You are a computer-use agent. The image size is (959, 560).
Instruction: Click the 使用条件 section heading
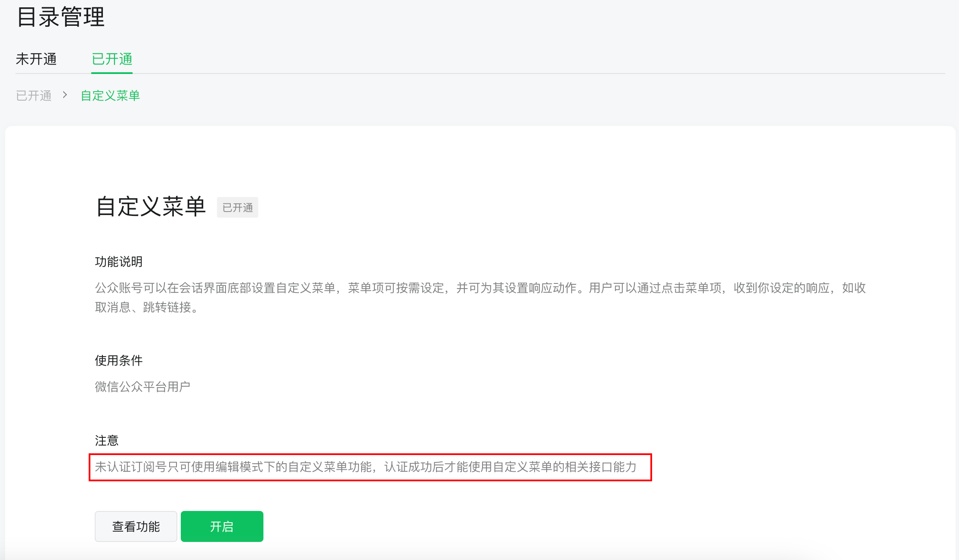tap(118, 360)
